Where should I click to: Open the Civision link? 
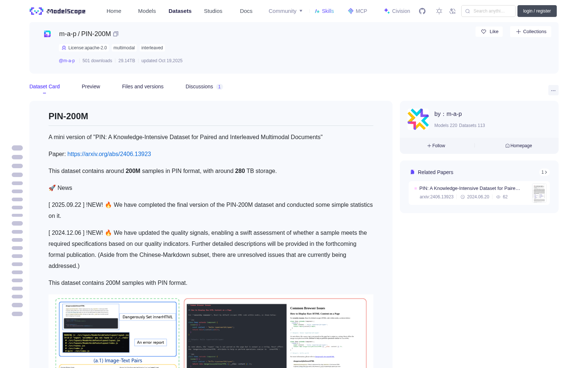coord(397,11)
